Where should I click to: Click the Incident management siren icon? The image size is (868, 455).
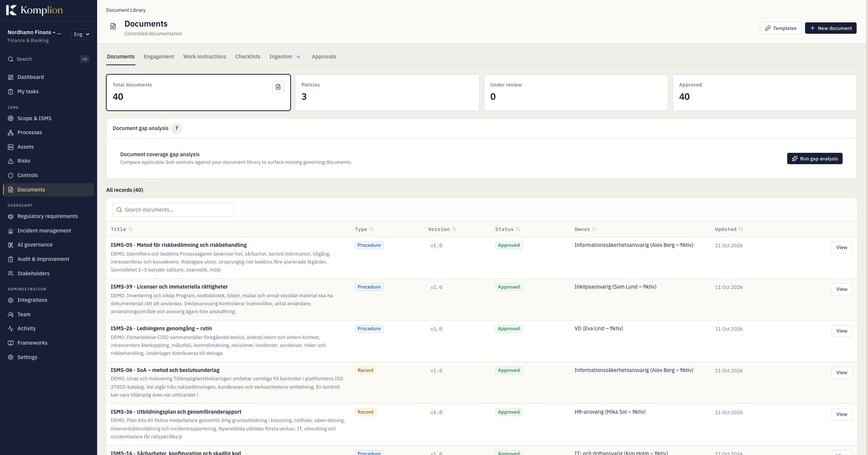click(x=11, y=231)
